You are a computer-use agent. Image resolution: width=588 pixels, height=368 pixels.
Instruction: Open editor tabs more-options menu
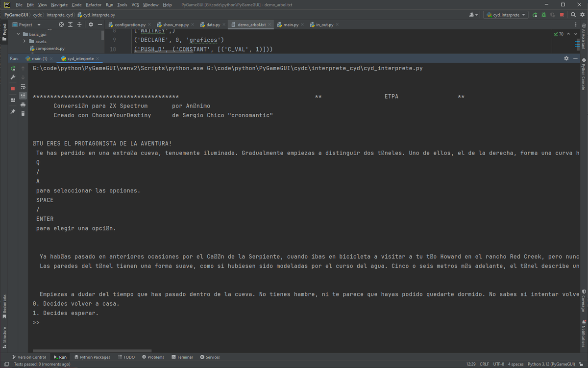[575, 25]
